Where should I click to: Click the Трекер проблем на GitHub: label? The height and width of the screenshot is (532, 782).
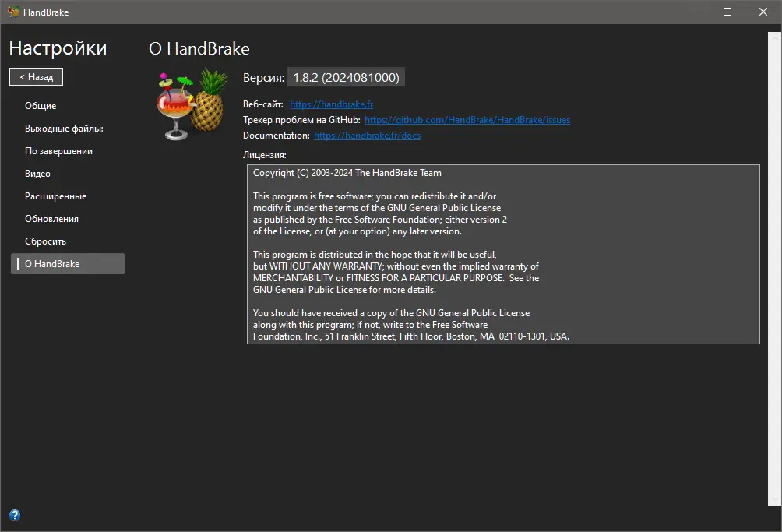[x=301, y=120]
